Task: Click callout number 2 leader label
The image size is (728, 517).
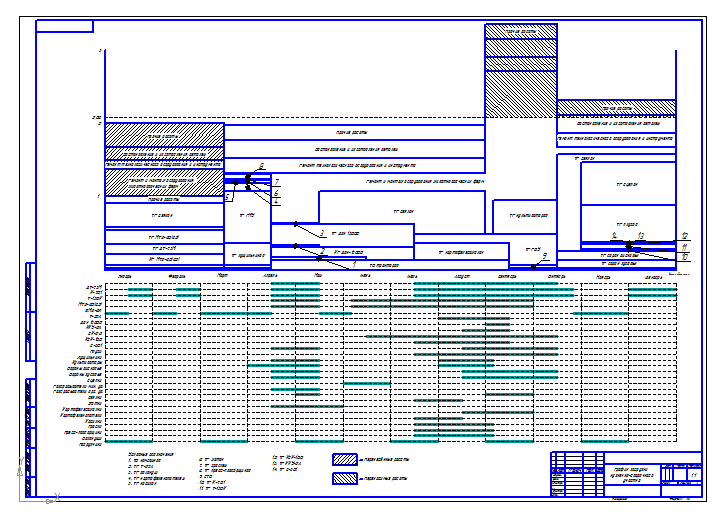Action: tap(323, 252)
